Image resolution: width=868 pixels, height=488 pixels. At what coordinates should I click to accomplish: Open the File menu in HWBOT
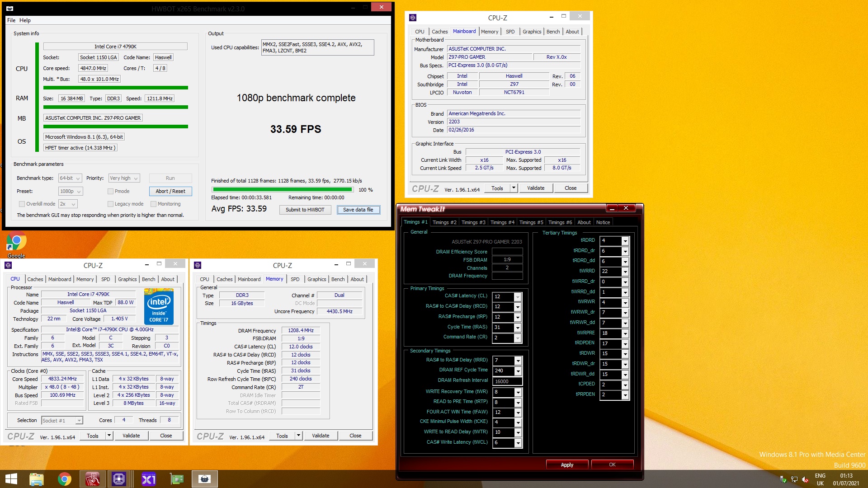11,20
